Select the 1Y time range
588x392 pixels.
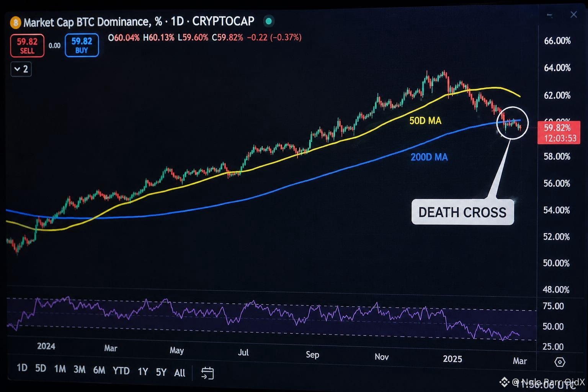143,371
